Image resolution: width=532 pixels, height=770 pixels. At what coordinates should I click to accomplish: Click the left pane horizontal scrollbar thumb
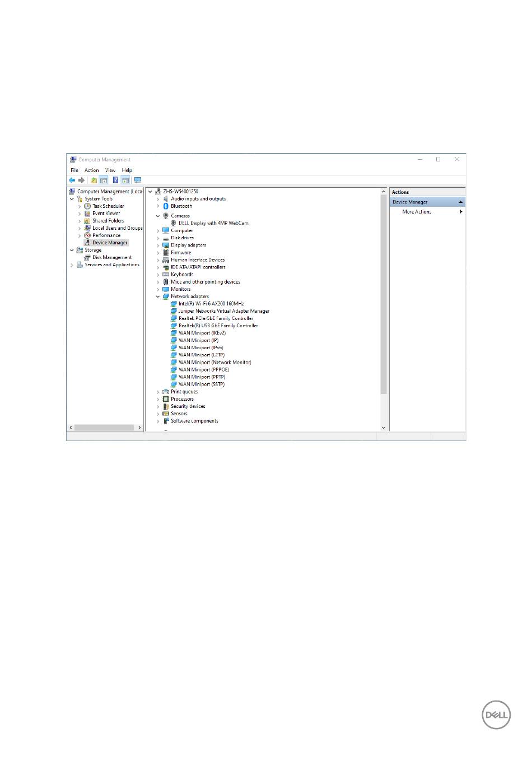105,428
